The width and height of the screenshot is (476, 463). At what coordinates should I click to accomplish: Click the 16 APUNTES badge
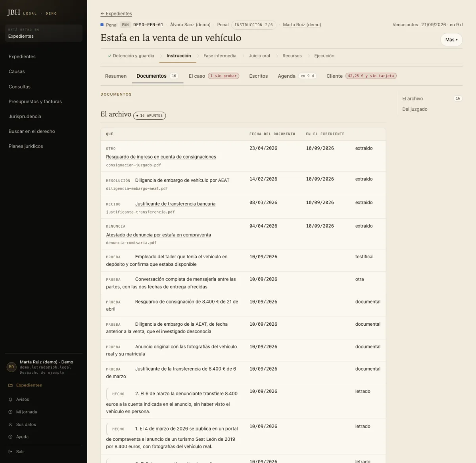click(150, 115)
